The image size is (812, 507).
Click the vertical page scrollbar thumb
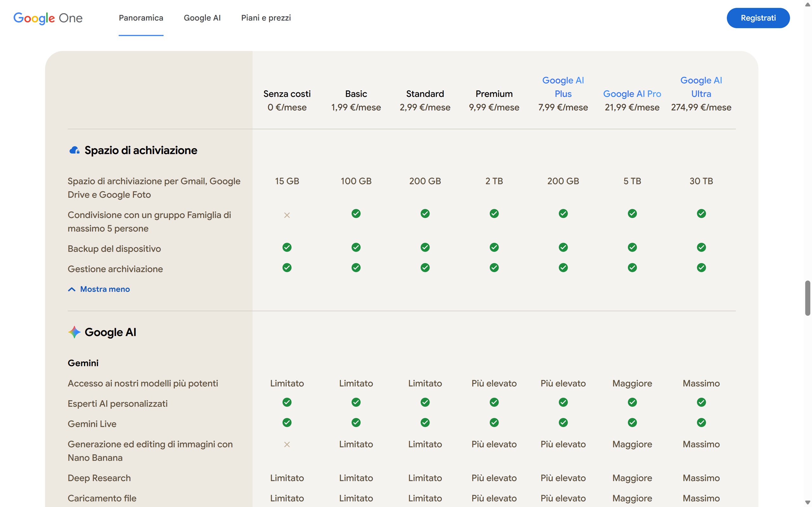pos(807,298)
